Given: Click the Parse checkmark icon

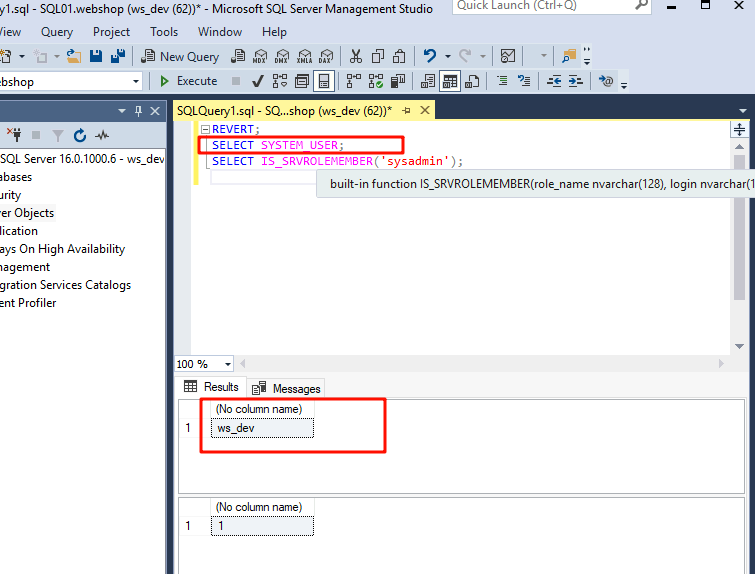Looking at the screenshot, I should click(x=258, y=81).
